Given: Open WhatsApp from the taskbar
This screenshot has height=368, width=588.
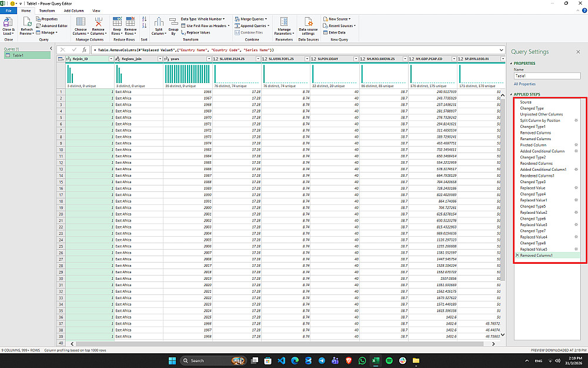Looking at the screenshot, I should coord(362,361).
